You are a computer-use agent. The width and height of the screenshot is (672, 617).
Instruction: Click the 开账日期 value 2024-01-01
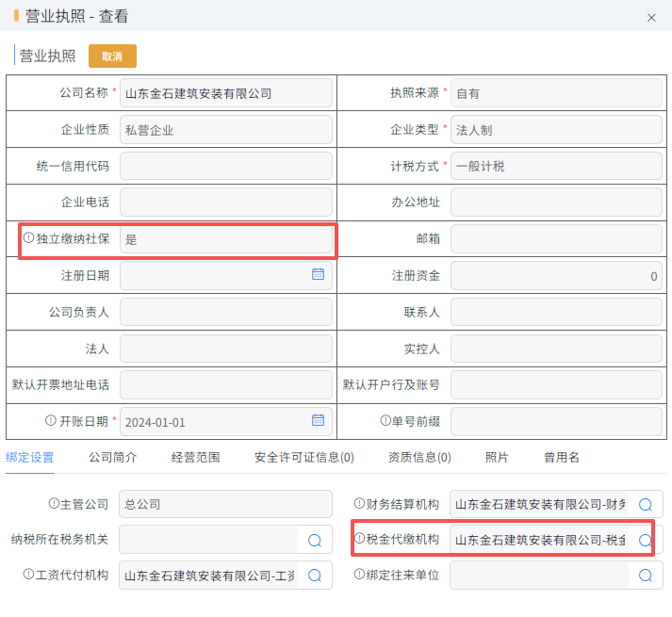pos(156,422)
